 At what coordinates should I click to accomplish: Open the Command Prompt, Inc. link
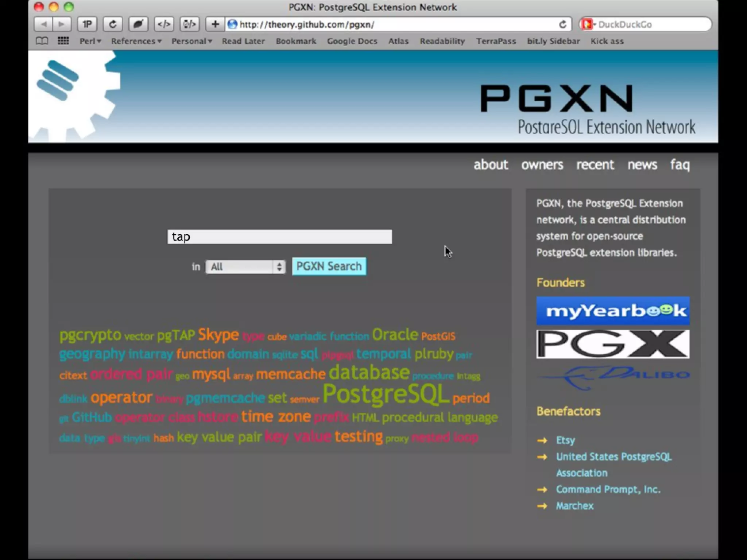pyautogui.click(x=608, y=489)
